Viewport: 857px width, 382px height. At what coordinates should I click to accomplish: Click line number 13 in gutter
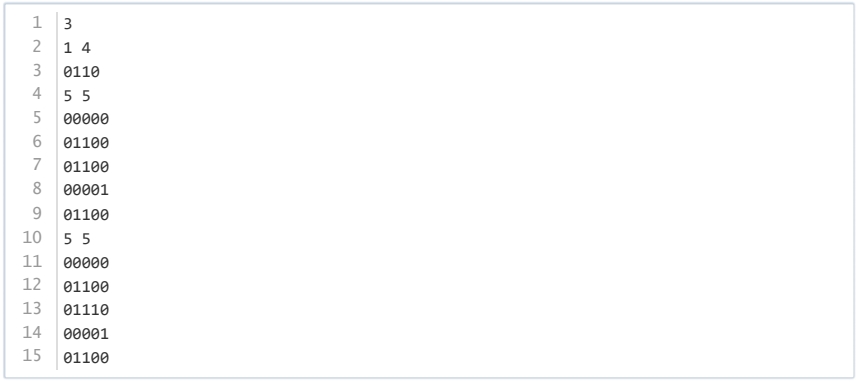point(32,308)
